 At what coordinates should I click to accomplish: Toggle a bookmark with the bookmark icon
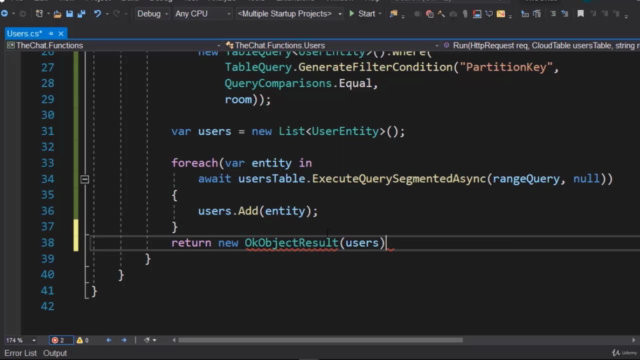[580, 14]
